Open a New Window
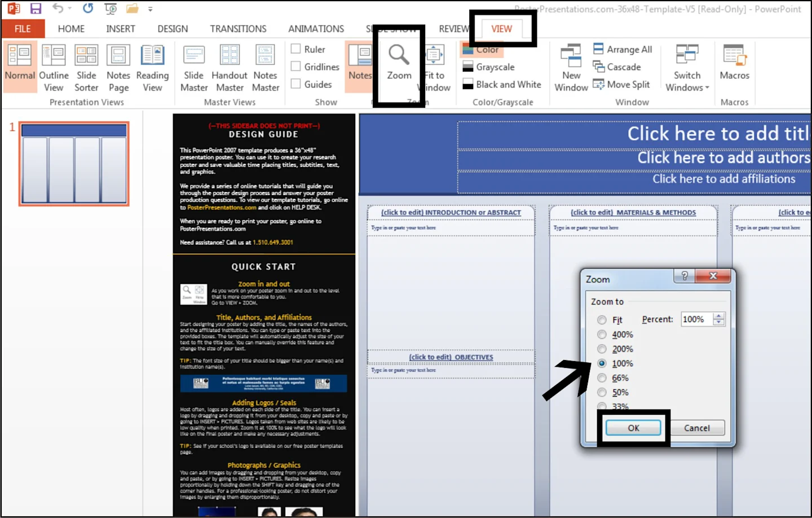 (x=571, y=68)
